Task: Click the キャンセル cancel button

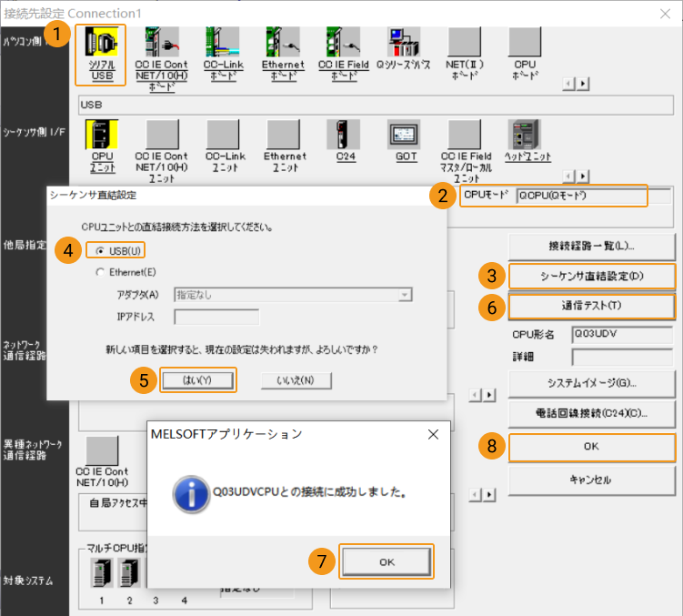Action: (x=591, y=480)
